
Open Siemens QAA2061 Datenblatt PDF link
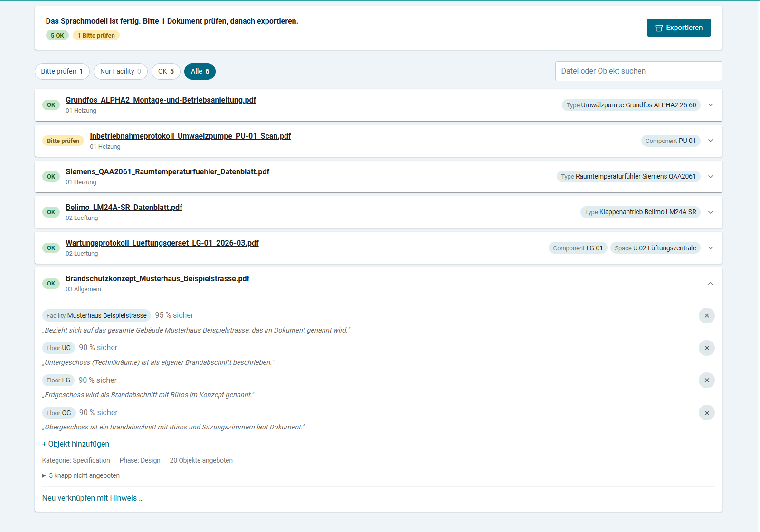pyautogui.click(x=167, y=171)
